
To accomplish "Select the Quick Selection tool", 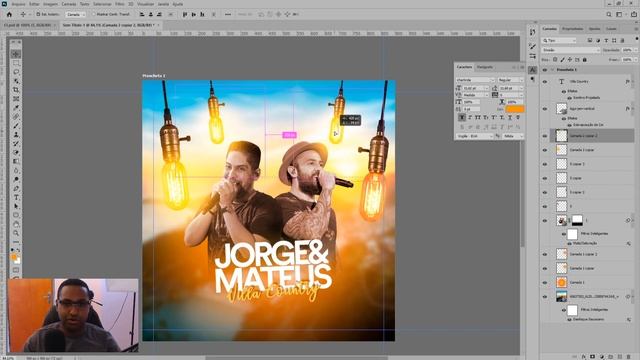I will tap(16, 81).
